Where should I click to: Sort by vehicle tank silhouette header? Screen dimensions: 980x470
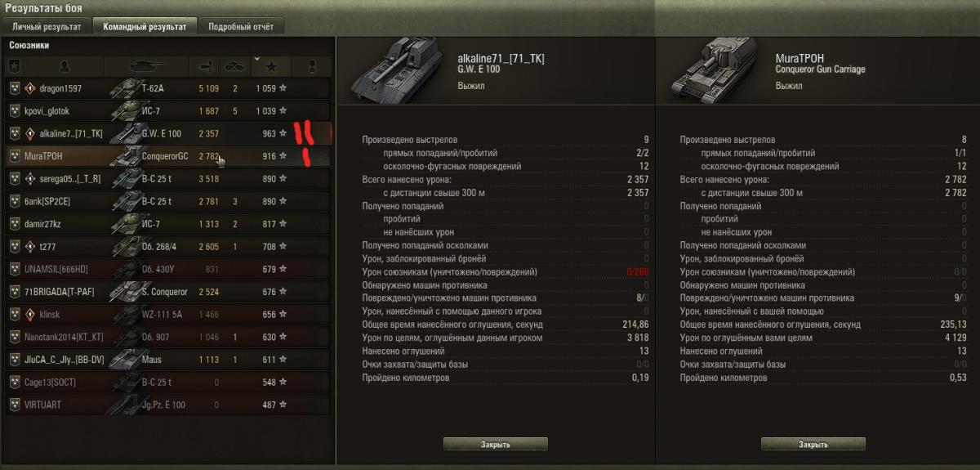147,65
